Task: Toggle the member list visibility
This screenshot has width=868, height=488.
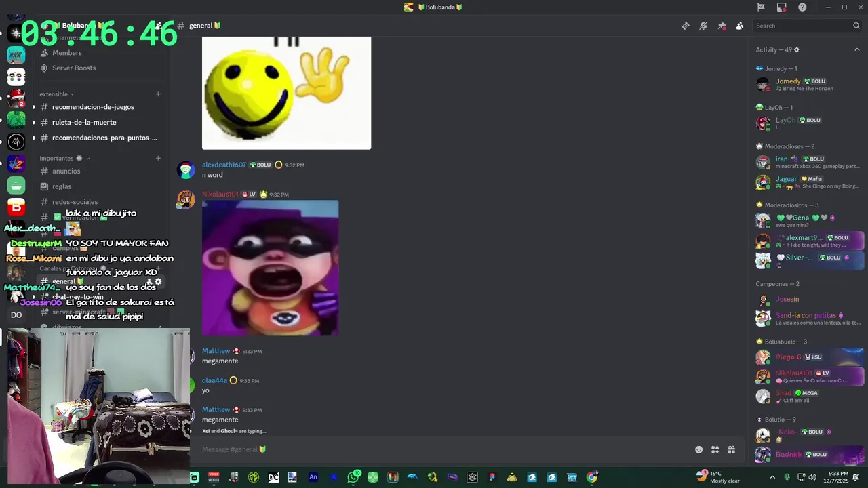Action: 739,26
